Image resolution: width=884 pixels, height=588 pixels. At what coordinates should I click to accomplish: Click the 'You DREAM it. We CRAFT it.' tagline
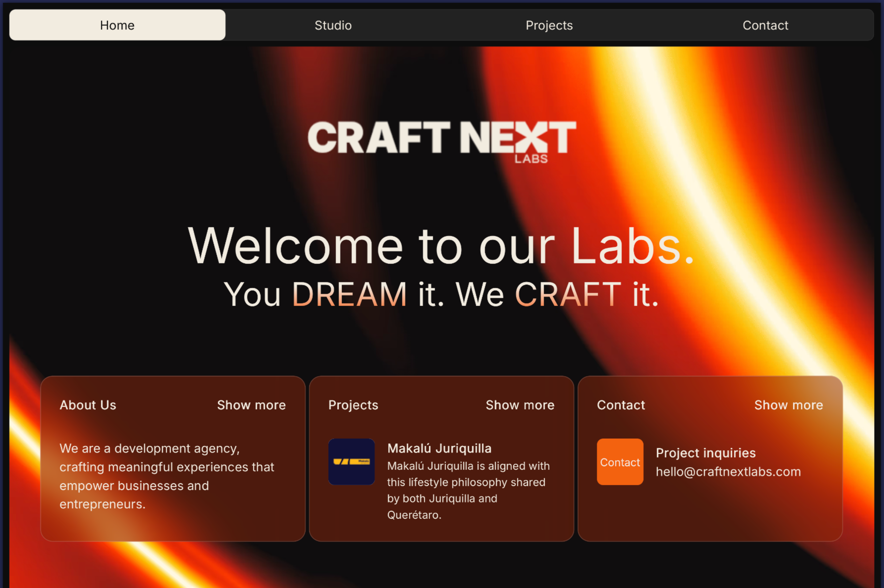[x=441, y=294]
